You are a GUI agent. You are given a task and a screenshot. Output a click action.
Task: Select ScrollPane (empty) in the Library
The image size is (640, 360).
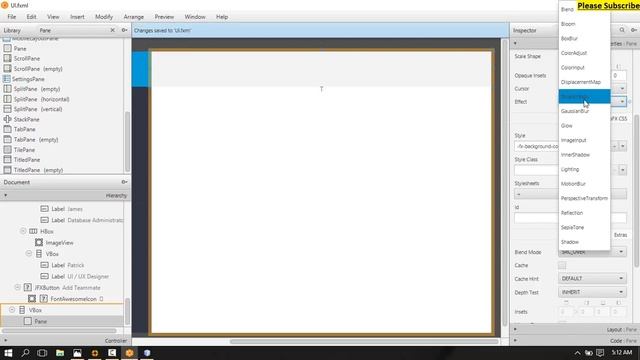tap(38, 69)
